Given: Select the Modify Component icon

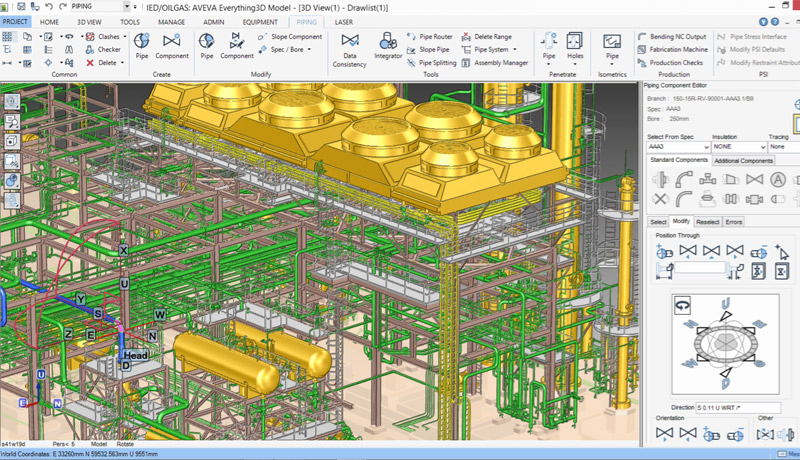Looking at the screenshot, I should tap(236, 41).
